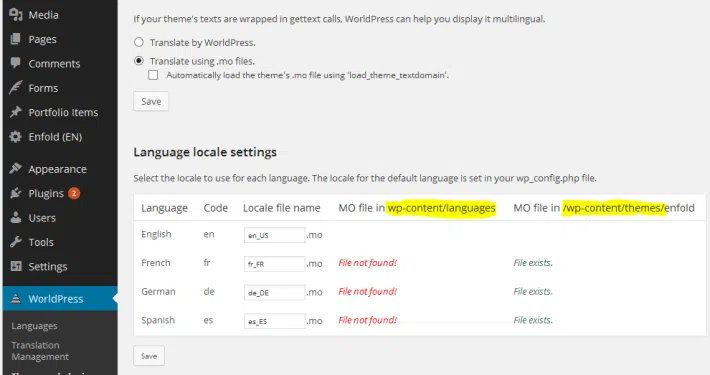710x375 pixels.
Task: Click the Pages sidebar icon
Action: [x=16, y=39]
